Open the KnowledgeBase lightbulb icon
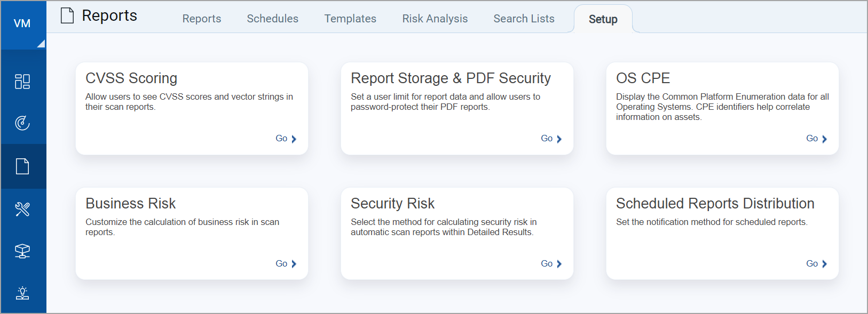The width and height of the screenshot is (868, 314). (23, 293)
